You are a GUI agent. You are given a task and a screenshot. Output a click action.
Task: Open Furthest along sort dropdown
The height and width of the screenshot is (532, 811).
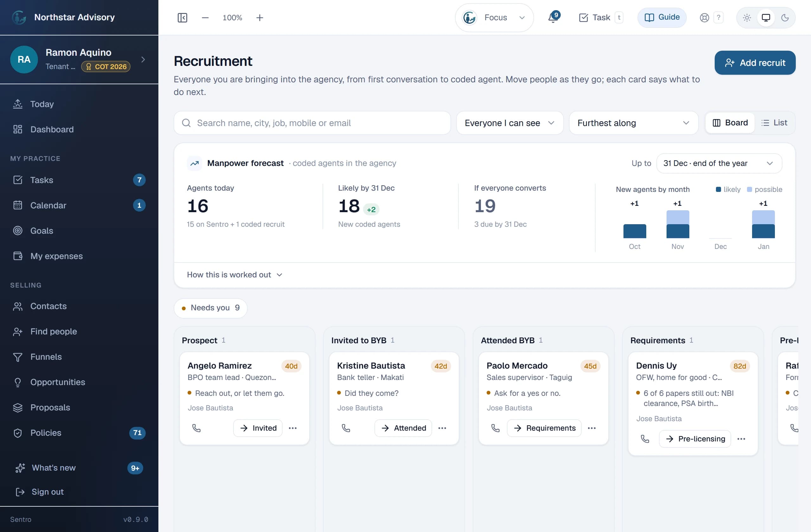634,123
